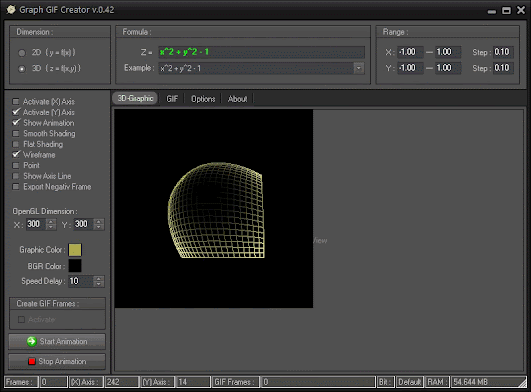
Task: Minimize the Graph GIF Creator window
Action: coord(492,12)
